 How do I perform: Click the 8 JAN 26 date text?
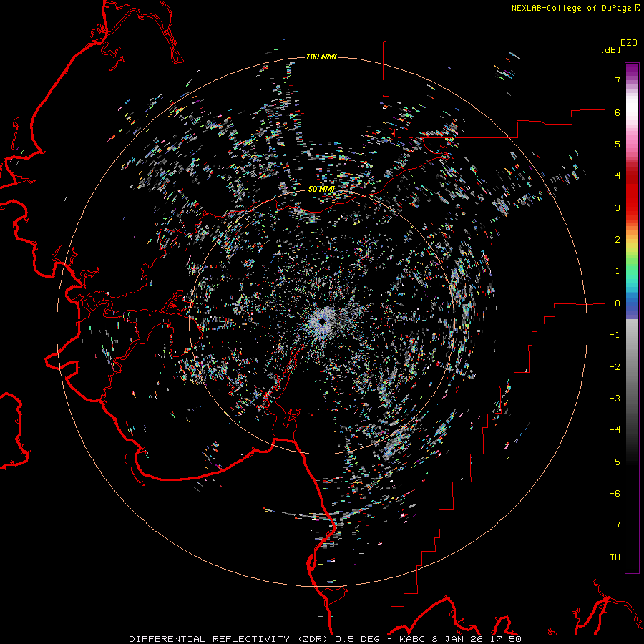point(457,639)
